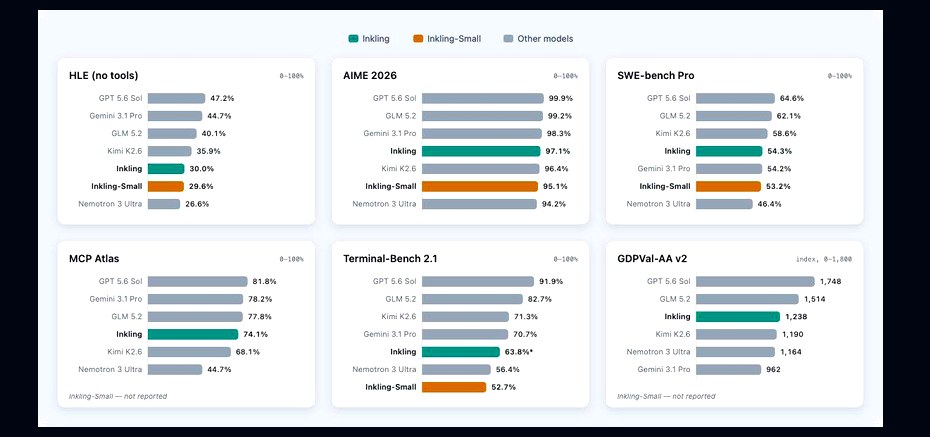Click the Inkling-Small bar in AIME 2026
This screenshot has width=930, height=437.
[480, 186]
